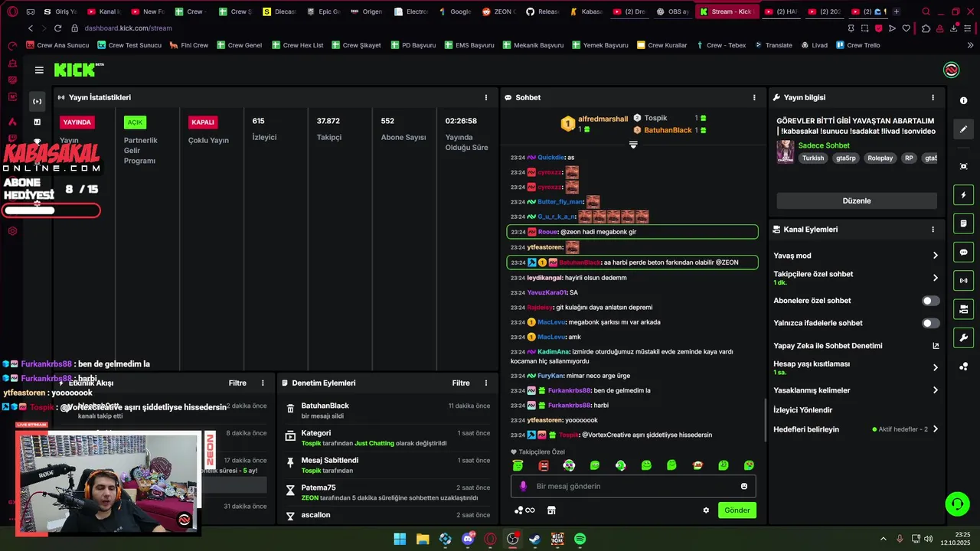Switch to the Diecast browser tab

(279, 11)
